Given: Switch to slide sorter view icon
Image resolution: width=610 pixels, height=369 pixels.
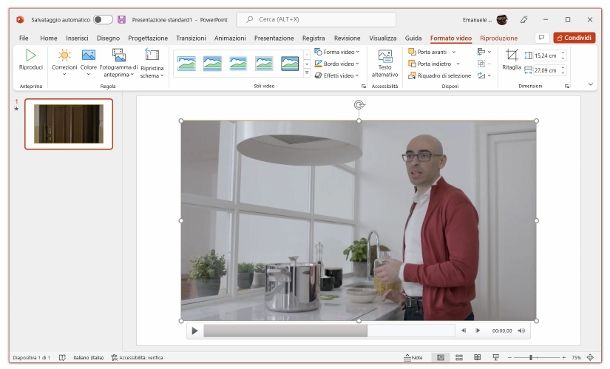Looking at the screenshot, I should point(459,357).
